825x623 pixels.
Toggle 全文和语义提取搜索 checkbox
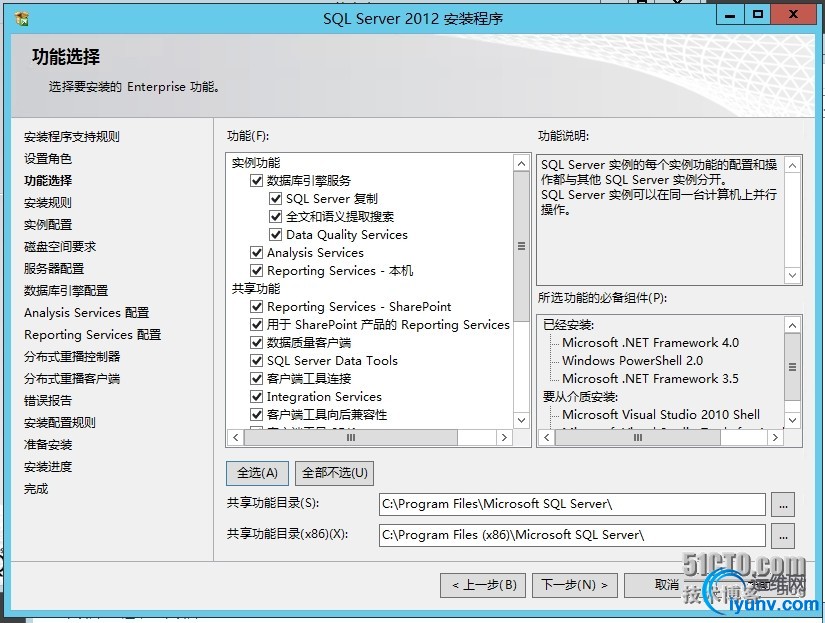pos(275,216)
